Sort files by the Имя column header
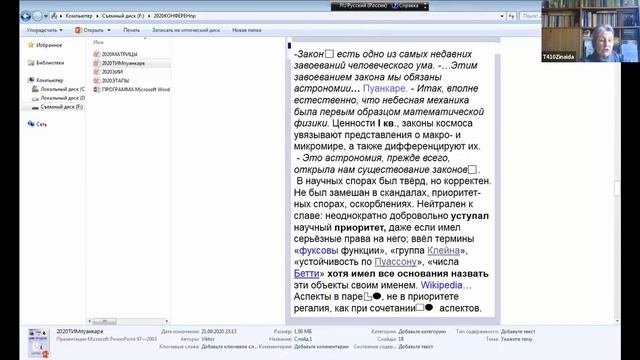Screen dimensions: 640x360 tap(98, 42)
